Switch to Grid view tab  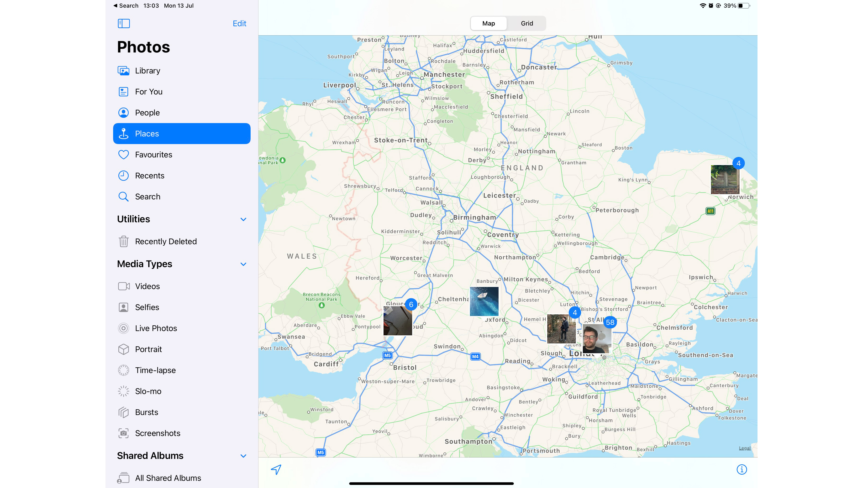click(527, 23)
